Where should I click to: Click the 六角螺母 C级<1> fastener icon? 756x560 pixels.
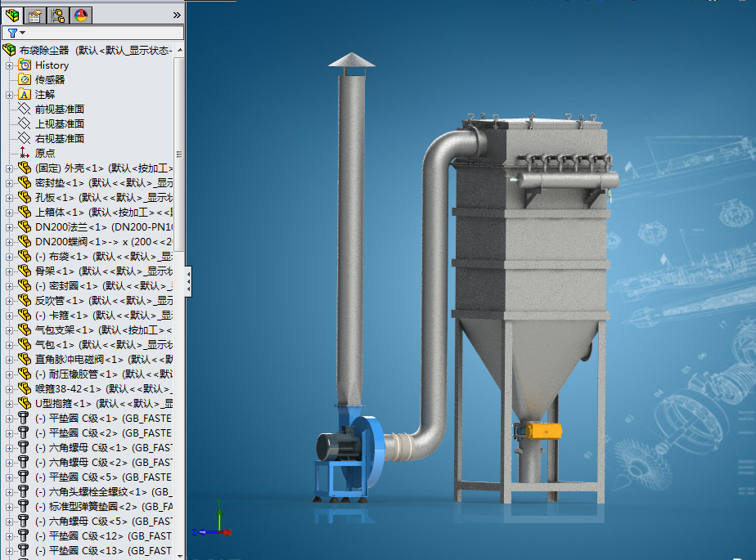23,446
